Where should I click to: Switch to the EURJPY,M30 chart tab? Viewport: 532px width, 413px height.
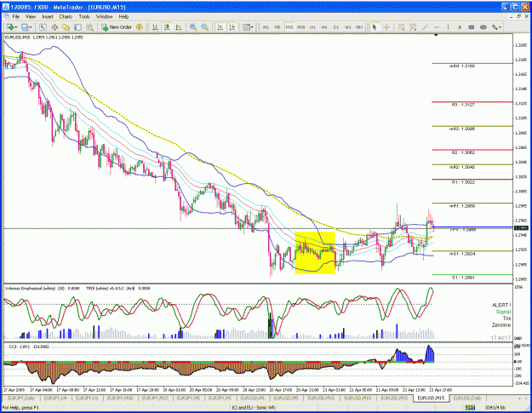(x=120, y=398)
